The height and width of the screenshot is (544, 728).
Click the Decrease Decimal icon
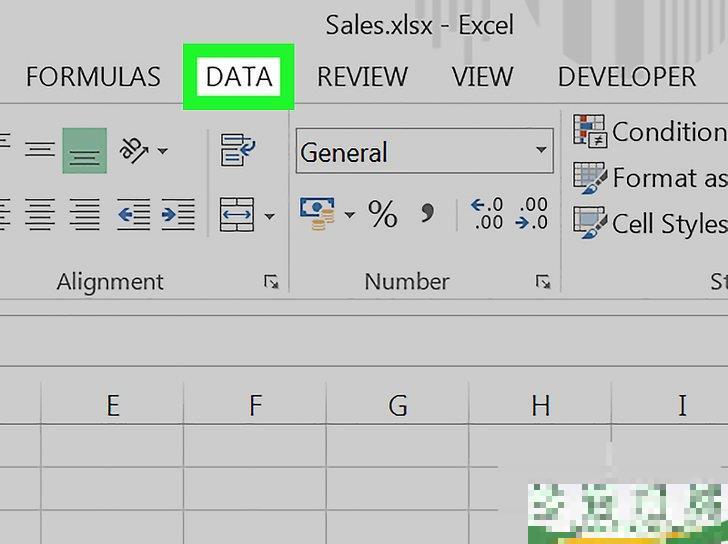(x=531, y=214)
